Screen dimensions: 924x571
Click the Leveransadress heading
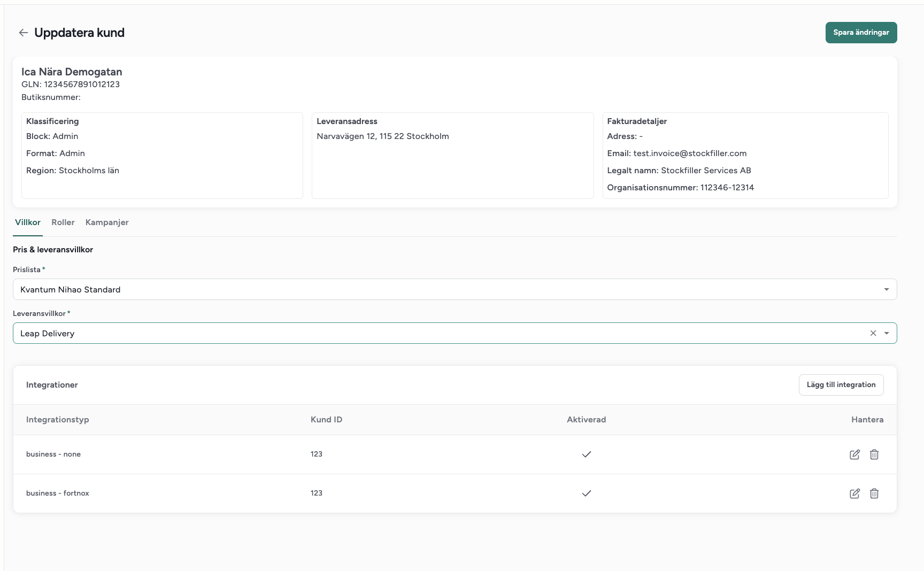click(x=347, y=121)
